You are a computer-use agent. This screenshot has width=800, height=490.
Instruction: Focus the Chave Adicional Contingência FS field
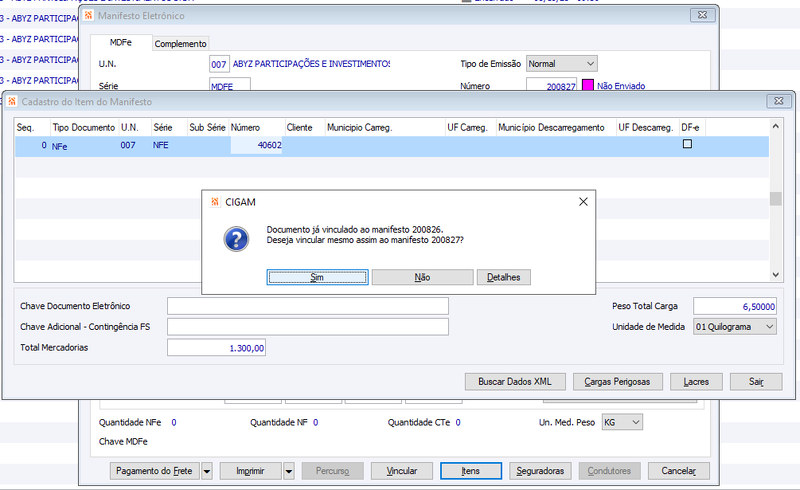pos(308,327)
